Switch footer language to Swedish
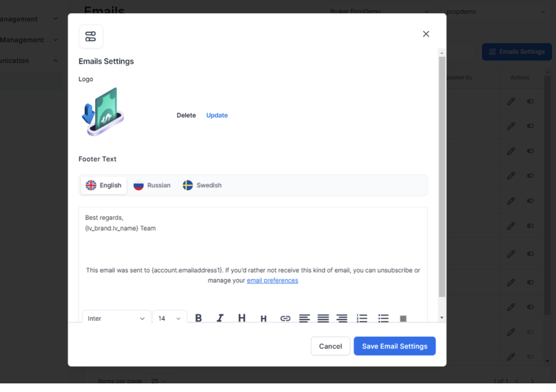The image size is (556, 392). pos(202,185)
